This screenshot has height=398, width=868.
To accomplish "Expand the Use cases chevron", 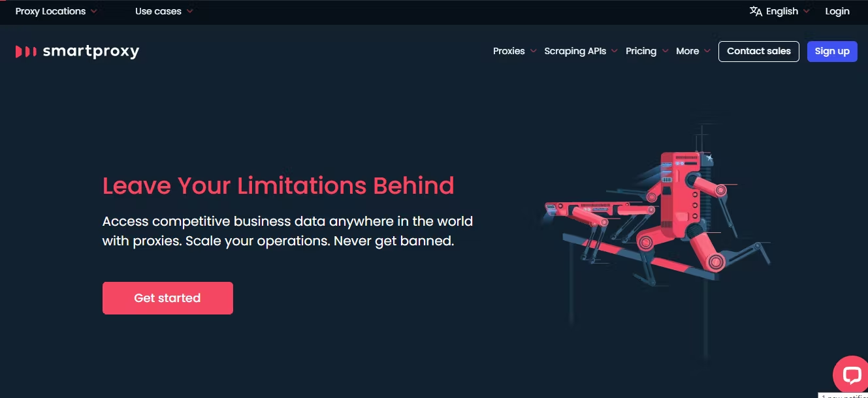I will pyautogui.click(x=190, y=11).
